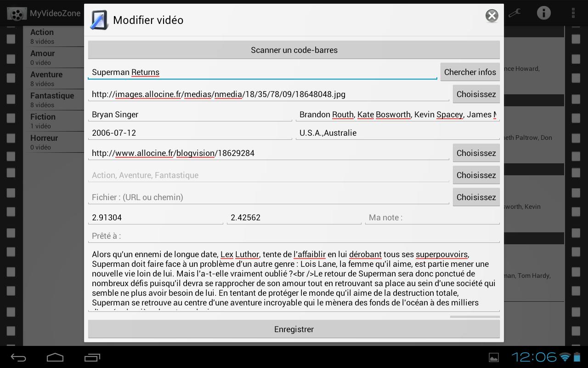The image size is (588, 368).
Task: Tap the battery status icon
Action: (577, 357)
